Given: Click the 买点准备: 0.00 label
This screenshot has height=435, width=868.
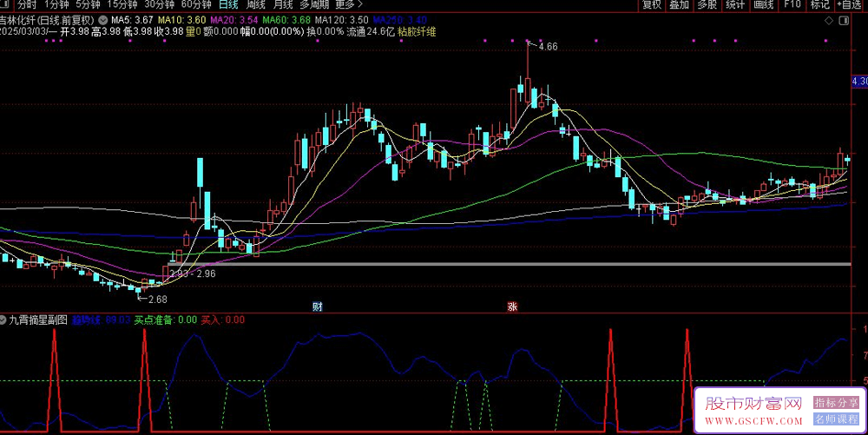Looking at the screenshot, I should tap(166, 320).
